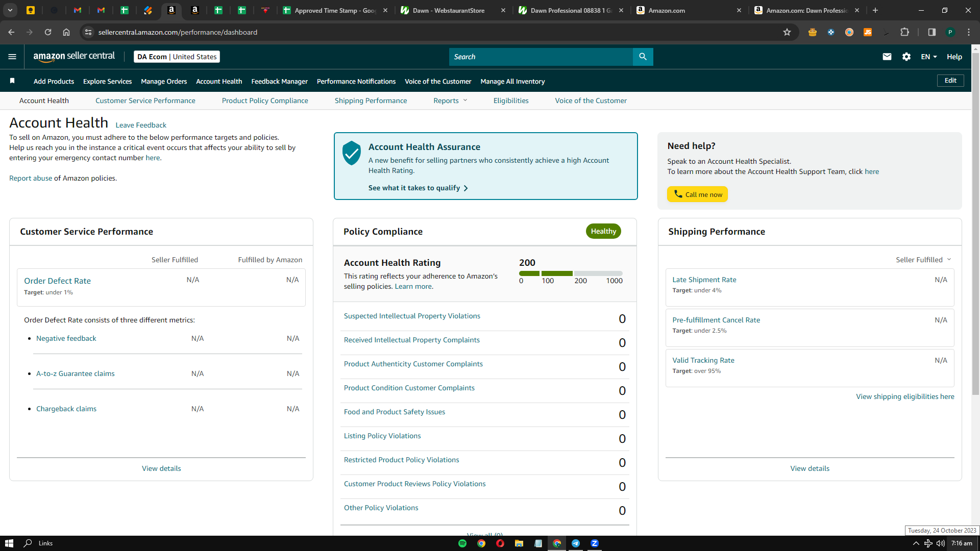
Task: Click the browser address bar URL
Action: pyautogui.click(x=178, y=32)
